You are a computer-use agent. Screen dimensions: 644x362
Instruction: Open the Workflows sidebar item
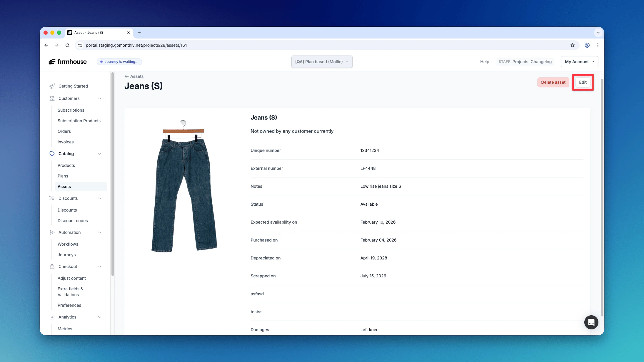(68, 244)
